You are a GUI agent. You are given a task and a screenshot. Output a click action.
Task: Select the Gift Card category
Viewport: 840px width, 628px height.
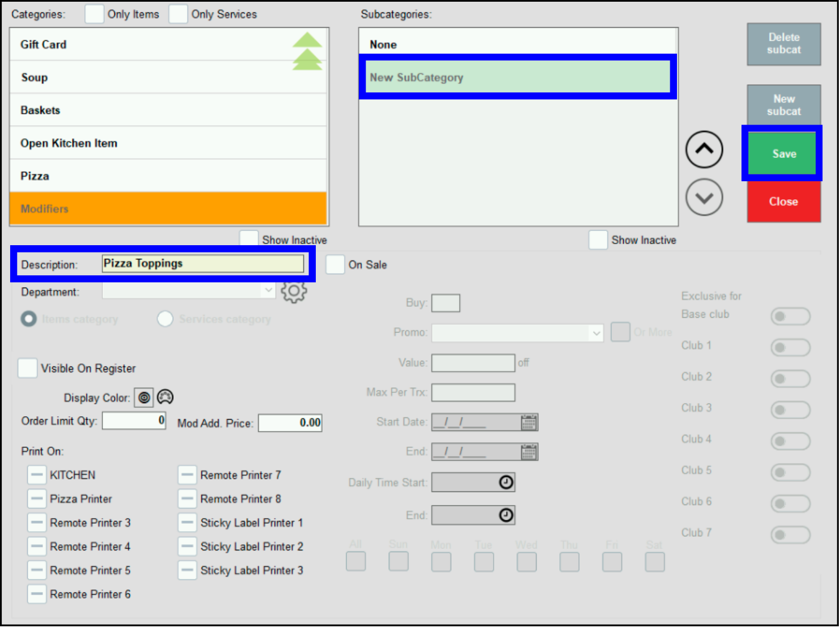click(168, 45)
